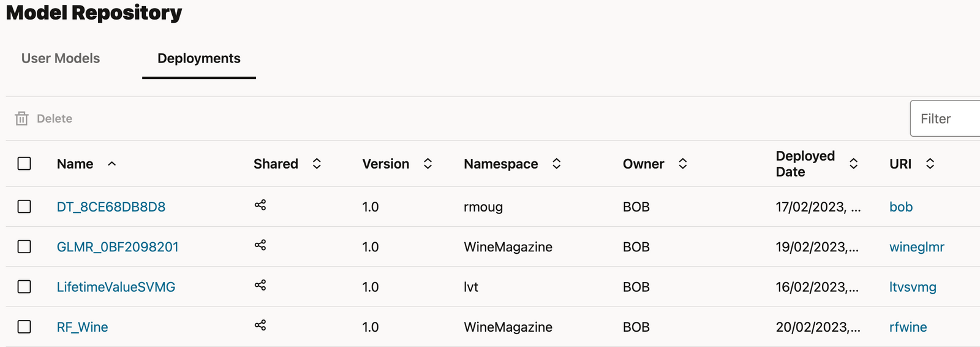The width and height of the screenshot is (980, 347).
Task: Click the share icon for GLMR_0BF2098201
Action: click(x=260, y=245)
